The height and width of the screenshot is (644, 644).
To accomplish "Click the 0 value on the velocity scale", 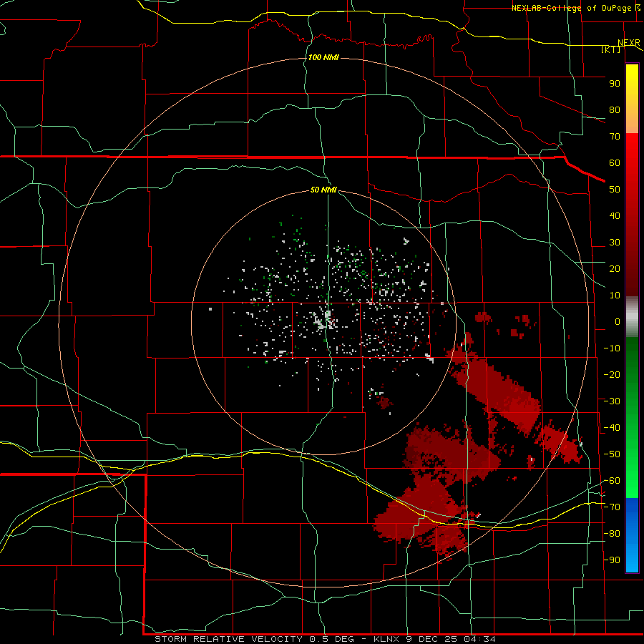I will (x=618, y=321).
